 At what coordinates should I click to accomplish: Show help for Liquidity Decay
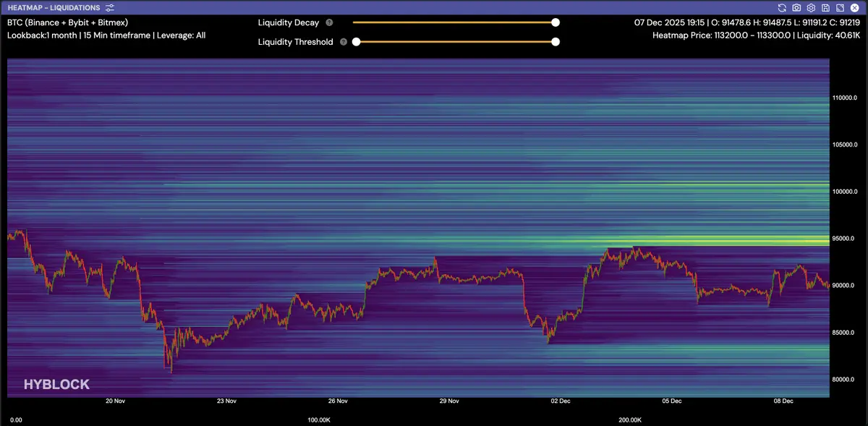(329, 22)
